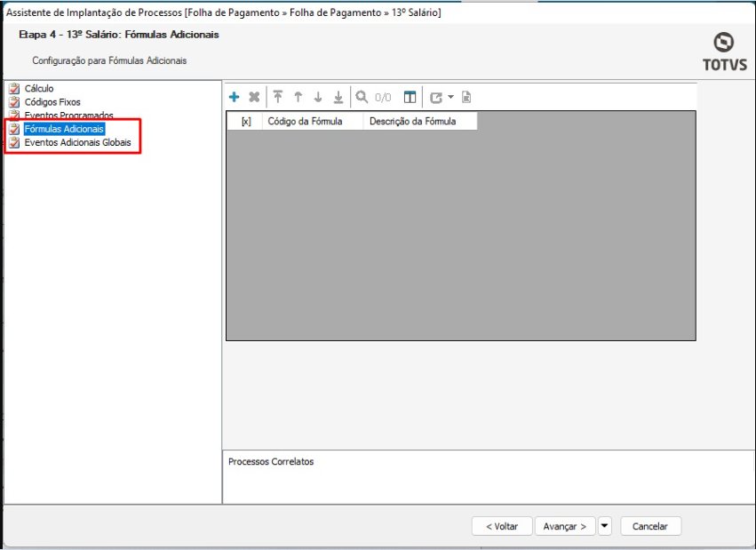Image resolution: width=756 pixels, height=550 pixels.
Task: Cancel the wizard
Action: click(650, 526)
